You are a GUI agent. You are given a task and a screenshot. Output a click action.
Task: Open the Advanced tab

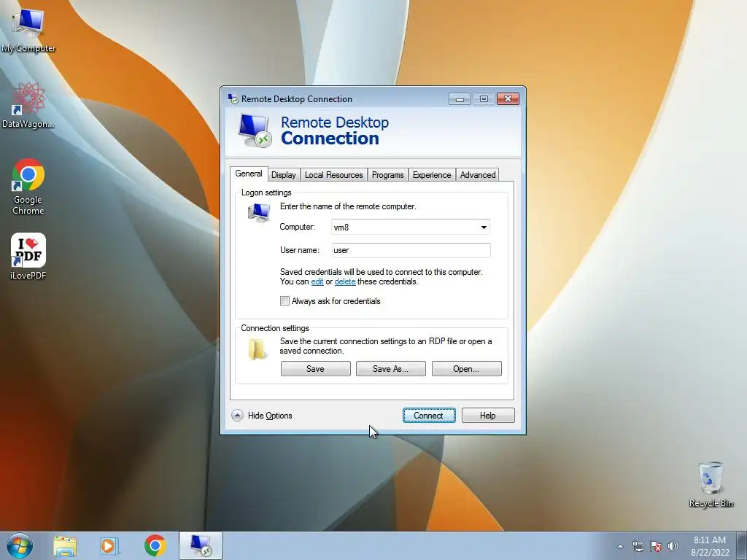(x=478, y=175)
